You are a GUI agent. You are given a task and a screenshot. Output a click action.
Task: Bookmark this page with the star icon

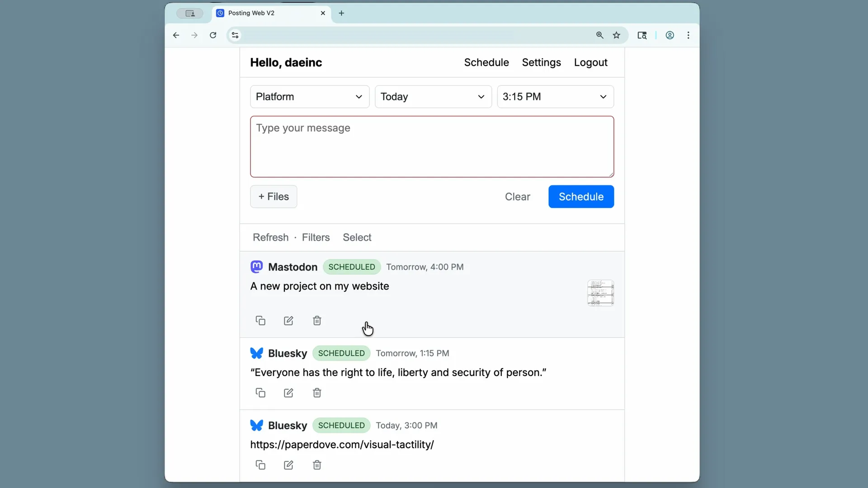coord(616,35)
